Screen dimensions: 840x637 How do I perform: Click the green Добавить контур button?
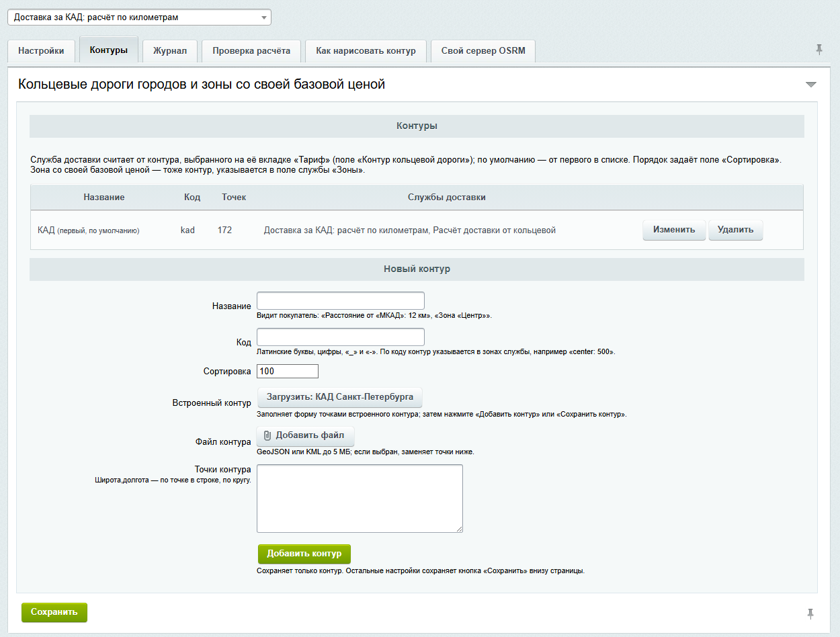pos(304,554)
